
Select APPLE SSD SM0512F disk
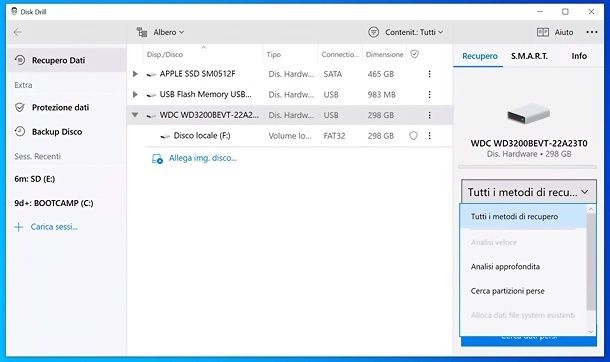[197, 74]
